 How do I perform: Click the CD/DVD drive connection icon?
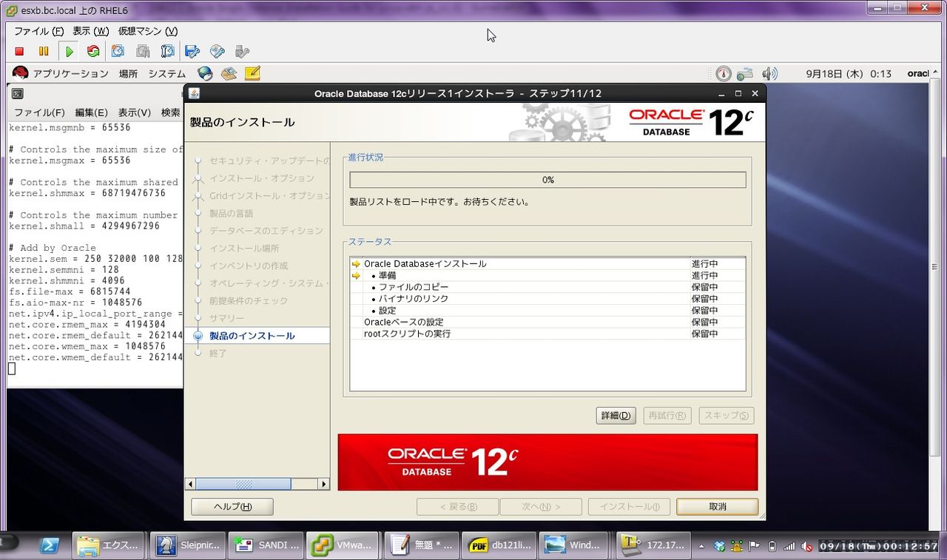coord(217,52)
